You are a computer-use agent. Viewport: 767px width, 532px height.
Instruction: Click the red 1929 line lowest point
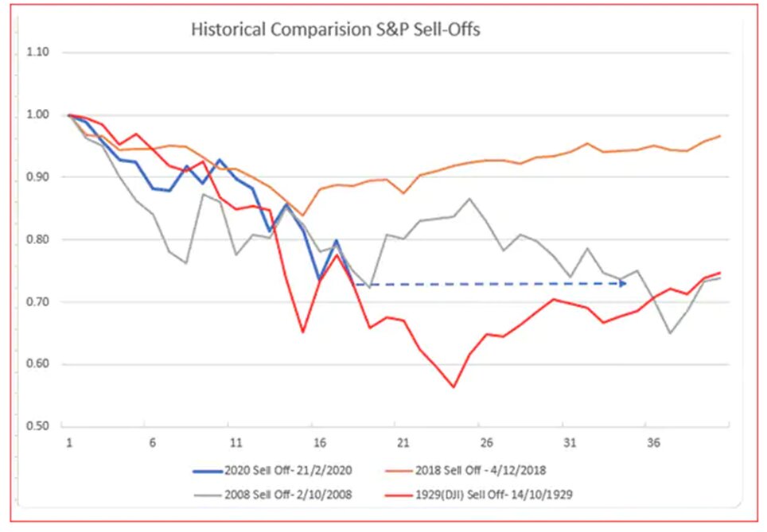pos(454,386)
